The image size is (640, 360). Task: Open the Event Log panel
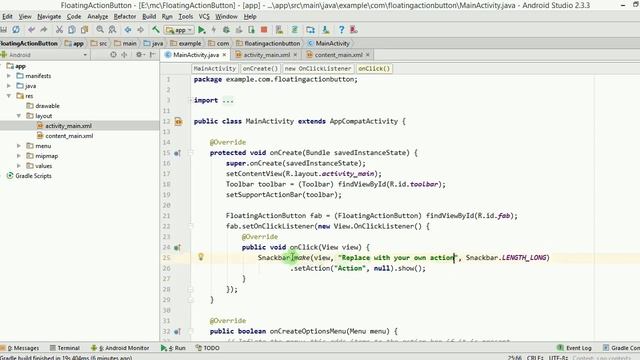pyautogui.click(x=574, y=348)
